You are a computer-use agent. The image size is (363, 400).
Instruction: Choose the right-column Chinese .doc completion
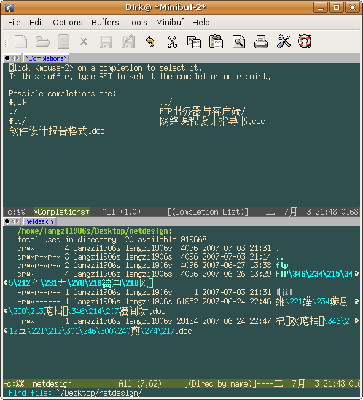pos(212,121)
